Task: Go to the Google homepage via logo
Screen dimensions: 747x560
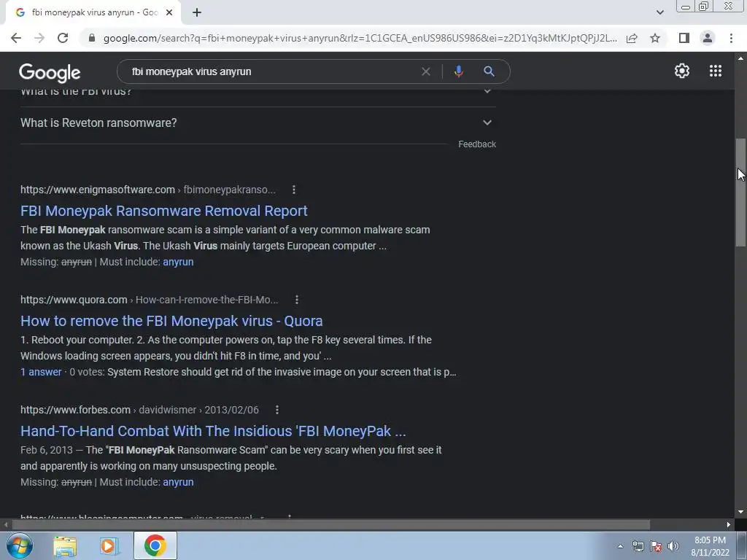Action: coord(50,72)
